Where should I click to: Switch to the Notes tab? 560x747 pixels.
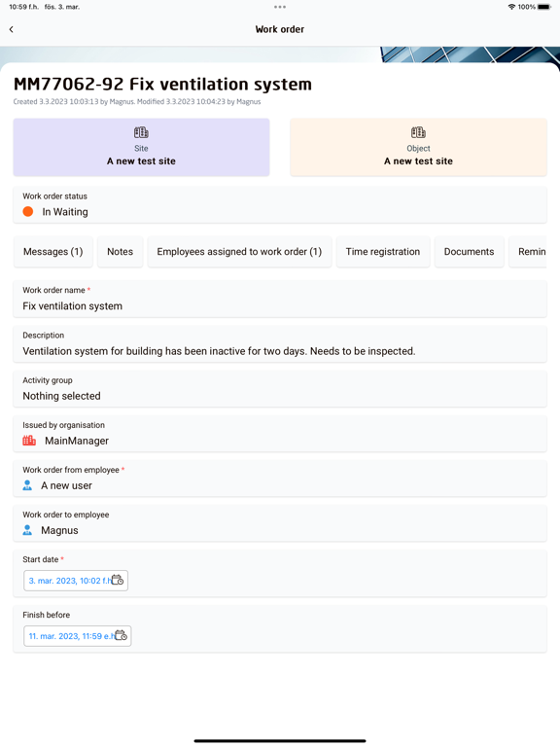120,252
